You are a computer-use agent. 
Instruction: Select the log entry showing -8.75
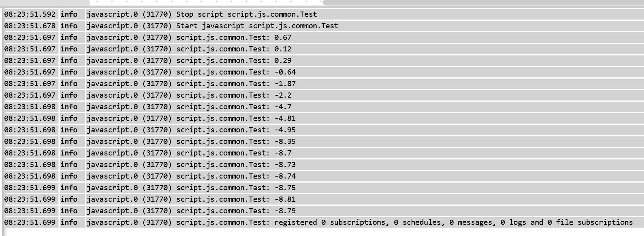(x=323, y=188)
